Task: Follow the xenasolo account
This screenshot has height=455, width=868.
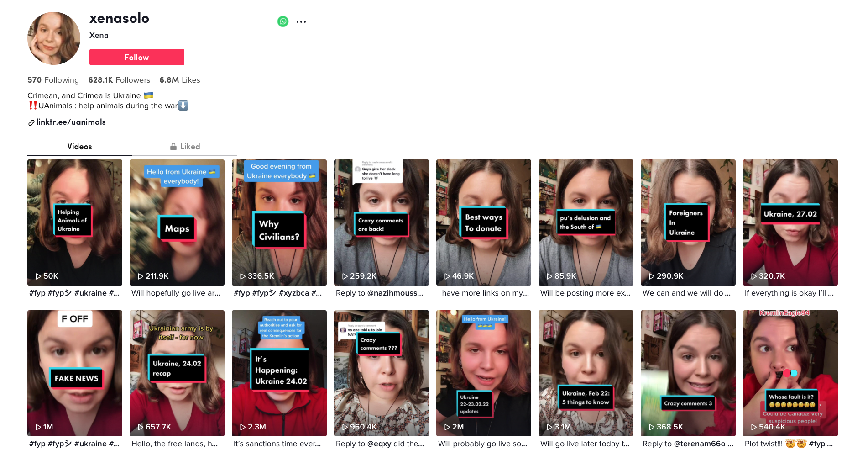Action: pyautogui.click(x=137, y=57)
